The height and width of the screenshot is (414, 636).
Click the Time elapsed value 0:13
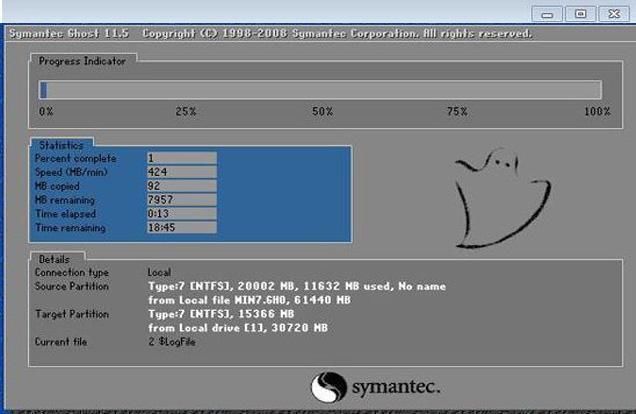182,213
